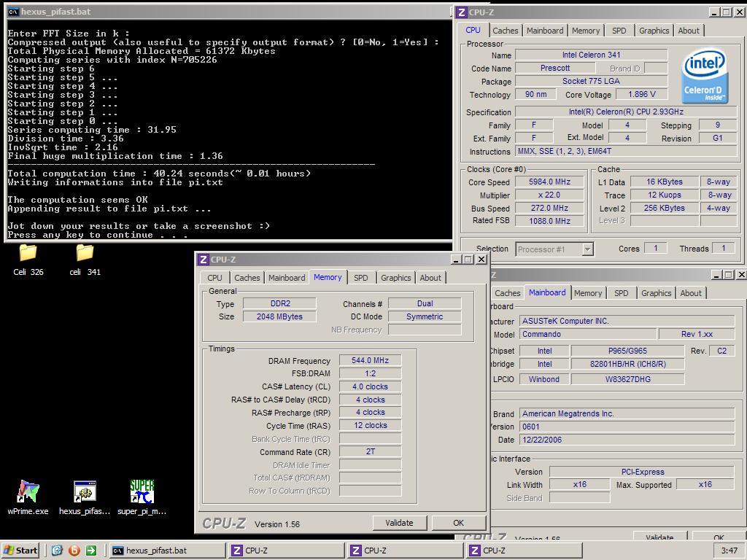
Task: Click the Rated FSB value 1088.0 MHz
Action: tap(550, 221)
